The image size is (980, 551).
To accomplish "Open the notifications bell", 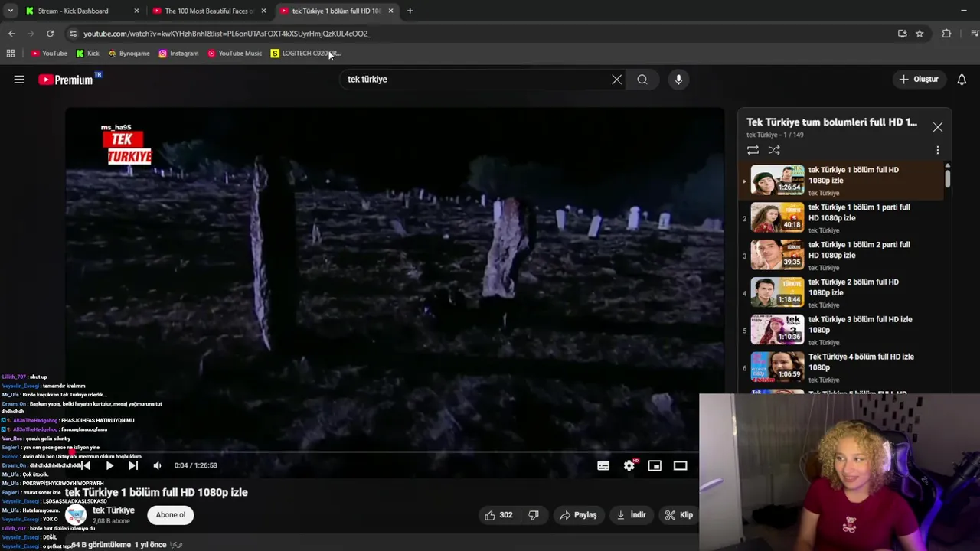I will (x=962, y=80).
